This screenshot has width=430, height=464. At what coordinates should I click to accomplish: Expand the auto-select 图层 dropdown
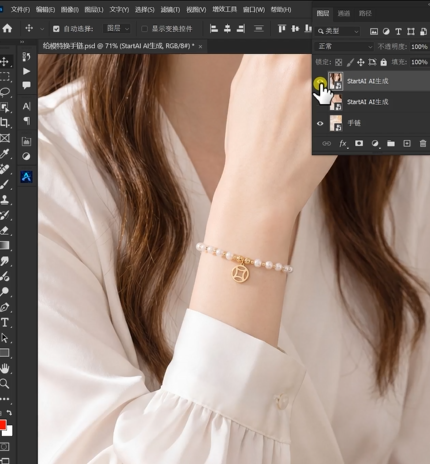pos(117,29)
